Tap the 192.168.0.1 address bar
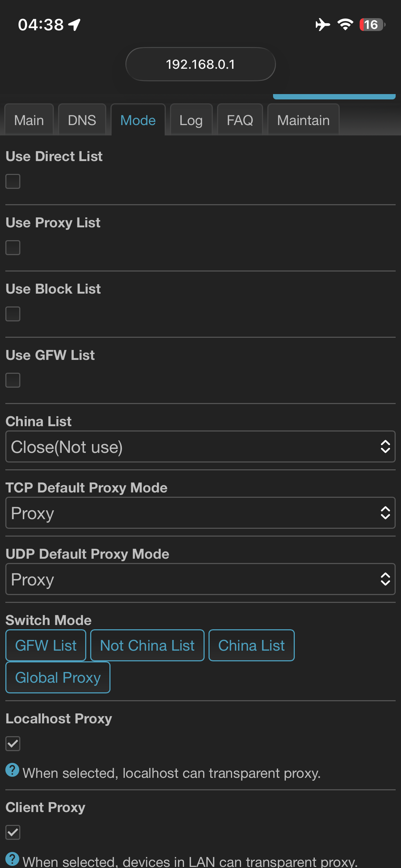This screenshot has width=401, height=868. 200,64
